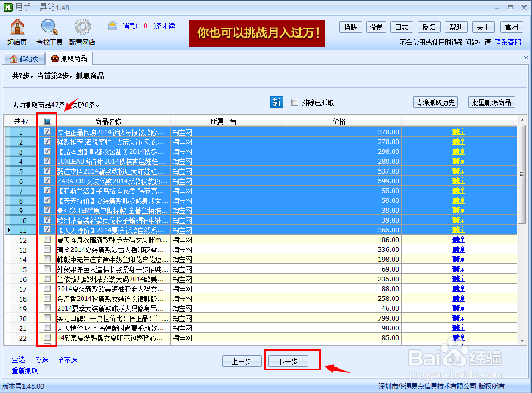This screenshot has width=532, height=393.
Task: Click the 上一步 previous step button
Action: click(242, 360)
